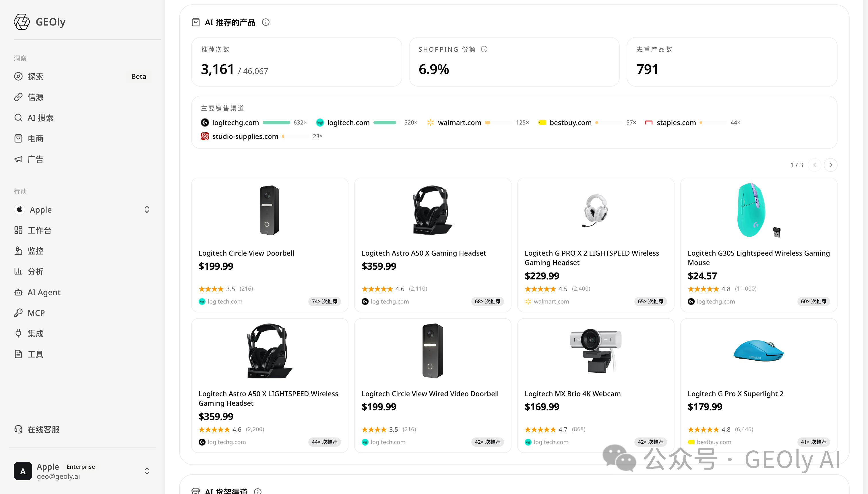Screen dimensions: 868x494
Task: Click the Enterprise plan label
Action: [x=81, y=466]
